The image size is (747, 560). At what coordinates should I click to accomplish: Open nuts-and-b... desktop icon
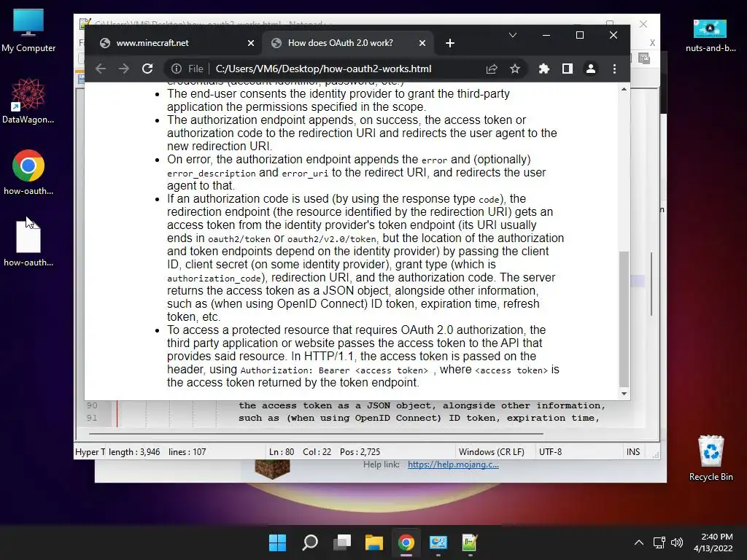point(711,35)
